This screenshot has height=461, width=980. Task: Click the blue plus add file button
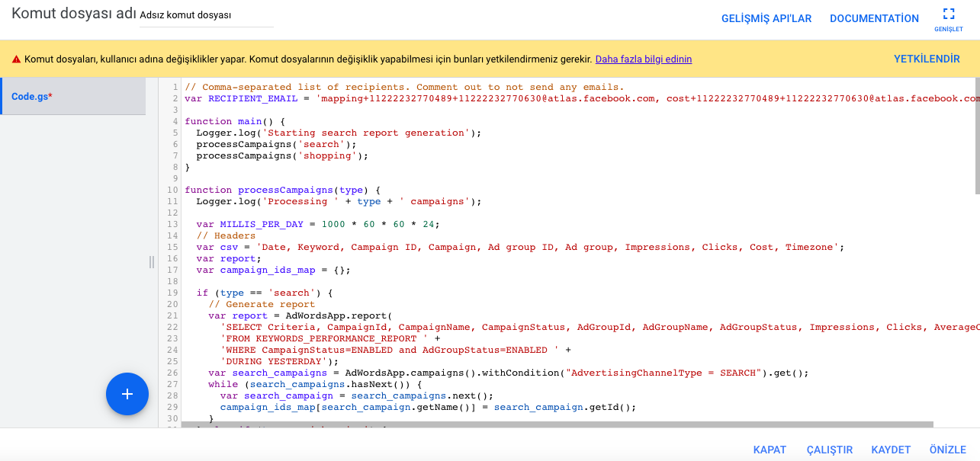click(x=127, y=394)
